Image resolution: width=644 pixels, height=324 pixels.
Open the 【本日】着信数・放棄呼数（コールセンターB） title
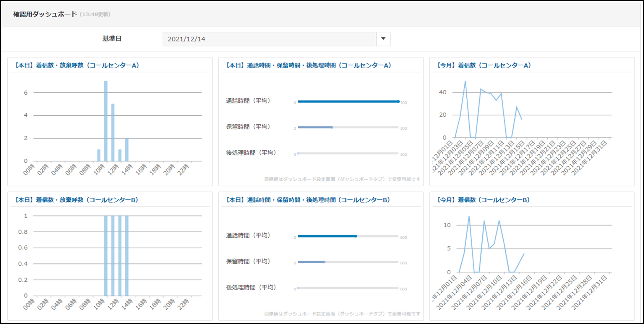tap(76, 200)
